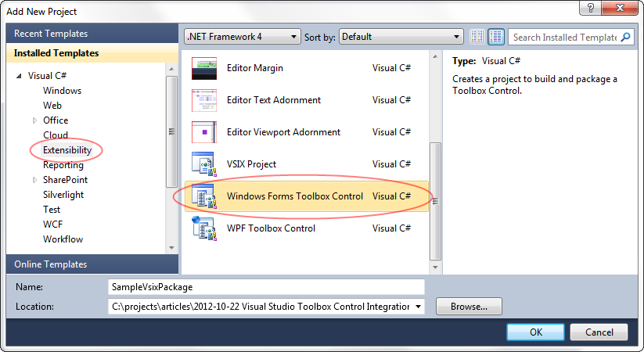Expand the SharePoint tree node

tap(34, 180)
